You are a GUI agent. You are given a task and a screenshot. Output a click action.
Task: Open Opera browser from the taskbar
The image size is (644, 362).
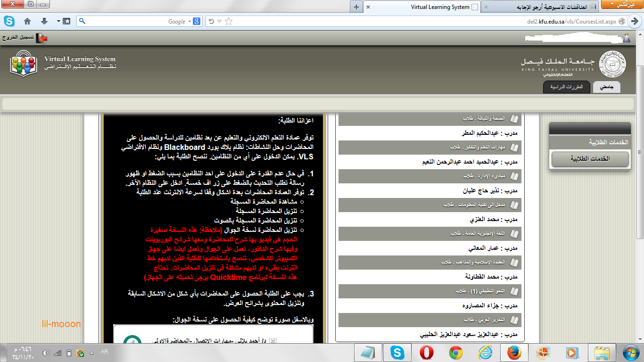427,353
